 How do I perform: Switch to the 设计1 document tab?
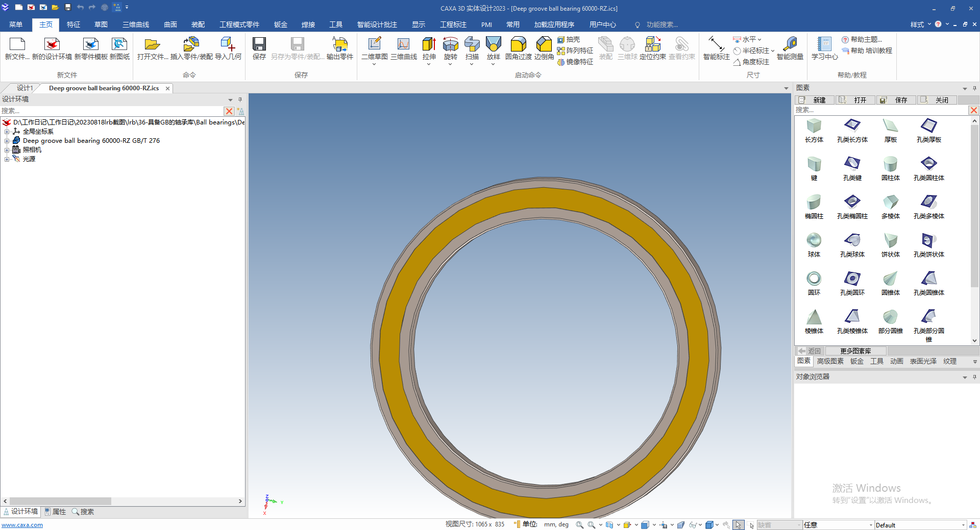(24, 88)
